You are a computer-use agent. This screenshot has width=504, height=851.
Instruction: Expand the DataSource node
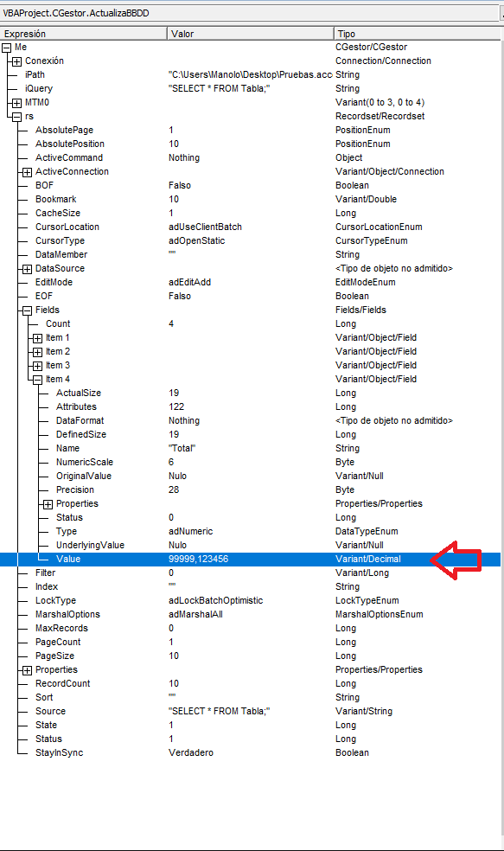click(x=27, y=269)
